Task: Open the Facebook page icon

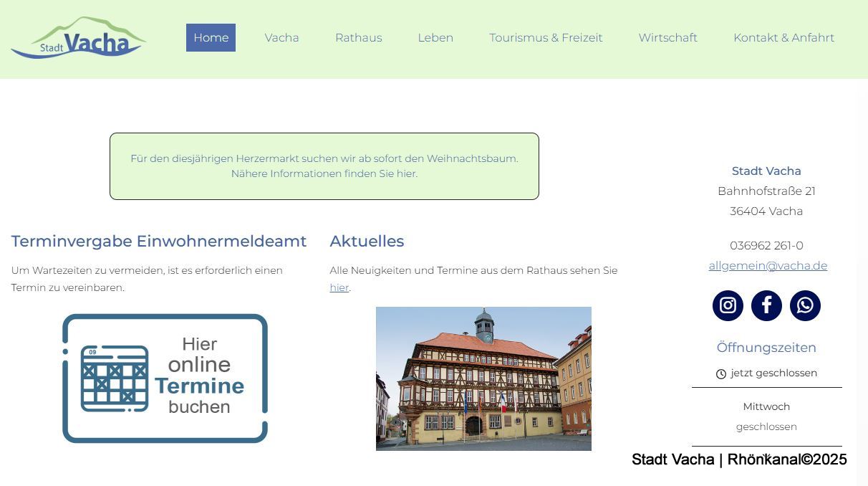Action: coord(766,305)
